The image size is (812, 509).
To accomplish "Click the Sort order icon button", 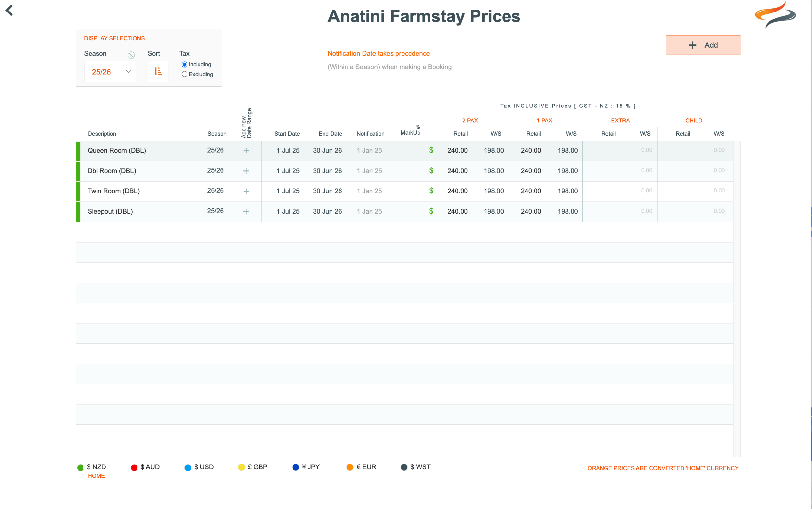I will click(158, 71).
